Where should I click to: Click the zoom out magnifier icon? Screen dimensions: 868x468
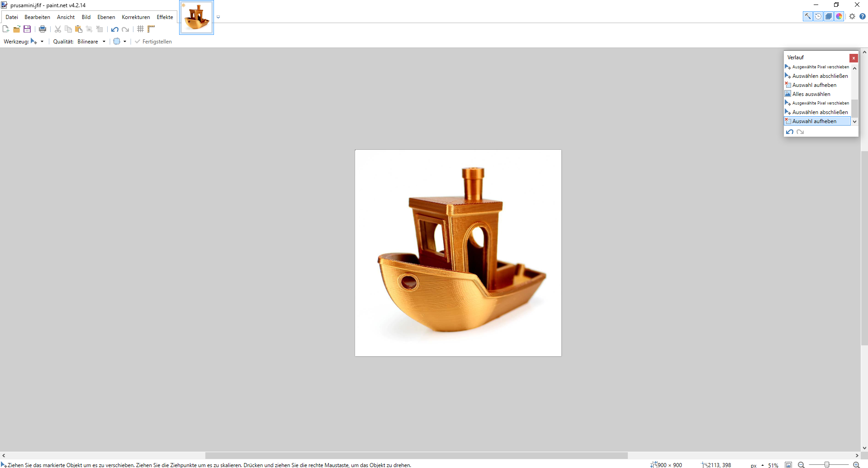click(x=801, y=465)
